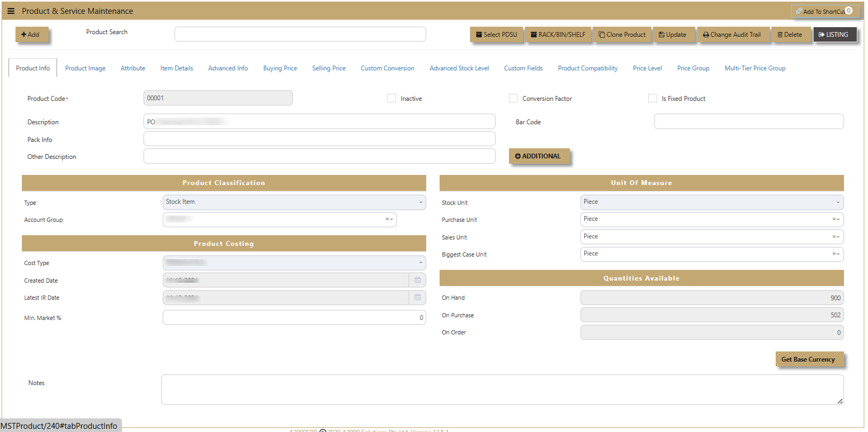Expand the Cost Type dropdown

tap(294, 263)
